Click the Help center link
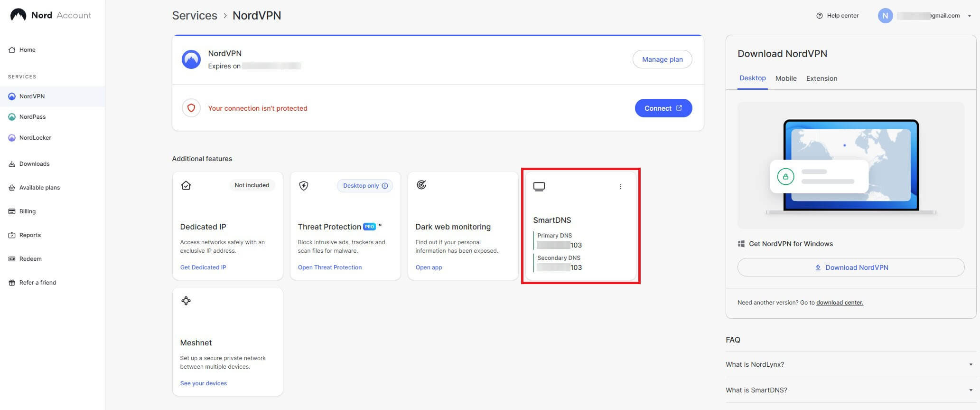 pyautogui.click(x=838, y=16)
